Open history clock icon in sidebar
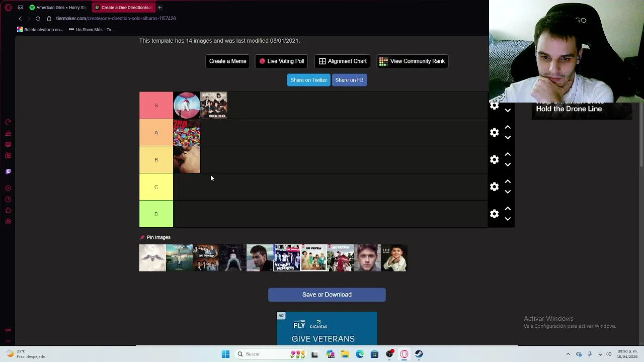644x362 pixels. click(8, 199)
